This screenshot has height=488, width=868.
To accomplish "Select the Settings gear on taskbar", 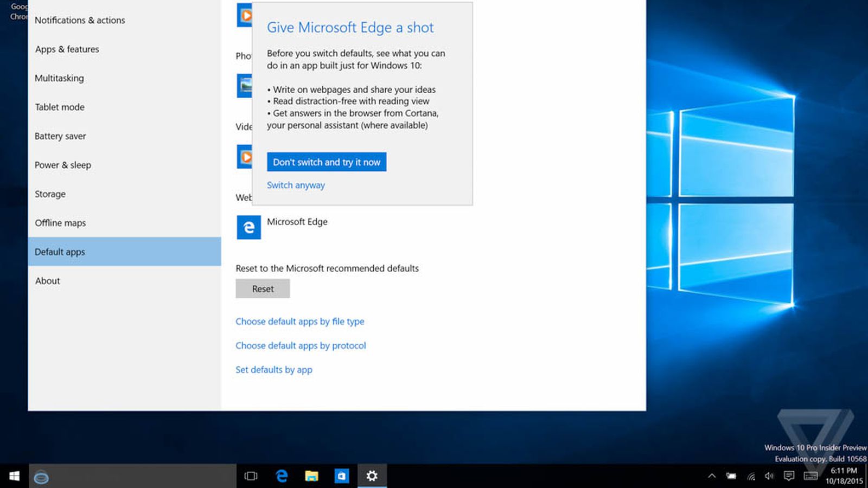I will pyautogui.click(x=372, y=476).
